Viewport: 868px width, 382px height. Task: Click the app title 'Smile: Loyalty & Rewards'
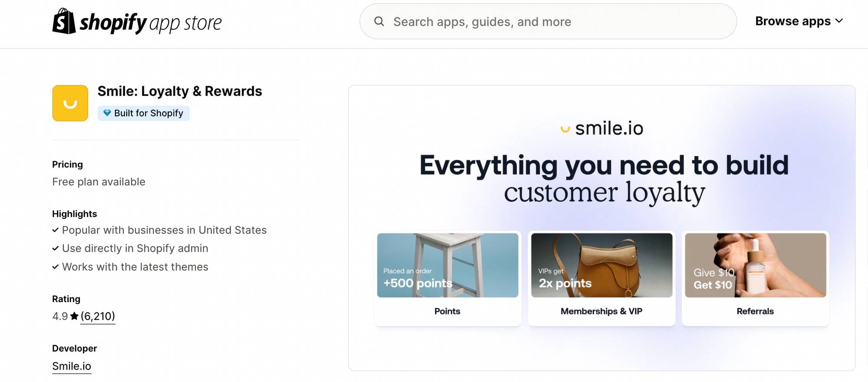(179, 91)
